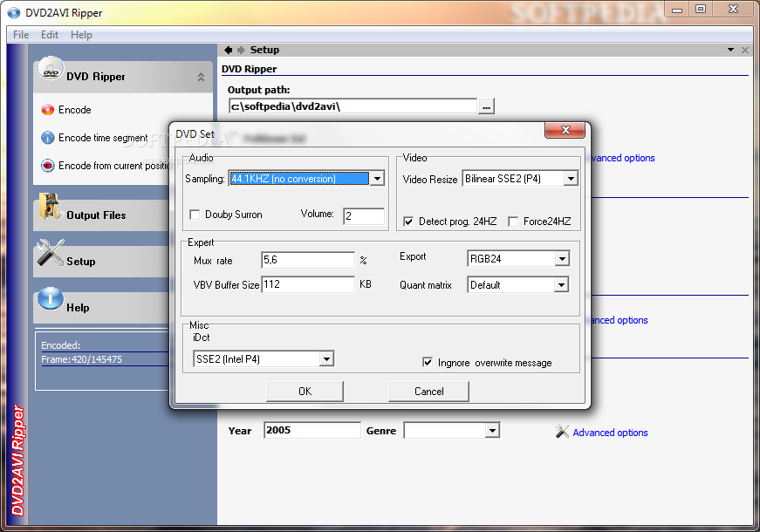Click the forward arrow in Setup header
The width and height of the screenshot is (760, 532).
[241, 50]
